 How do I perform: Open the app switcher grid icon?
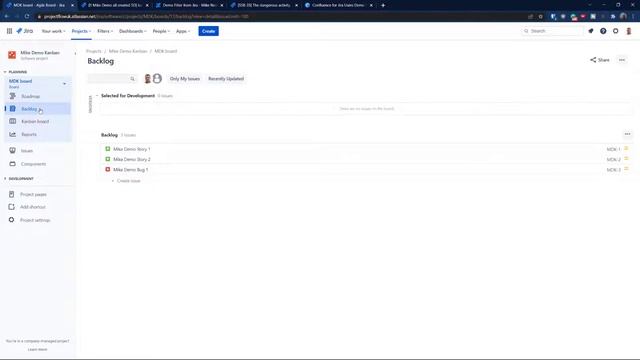tap(9, 31)
